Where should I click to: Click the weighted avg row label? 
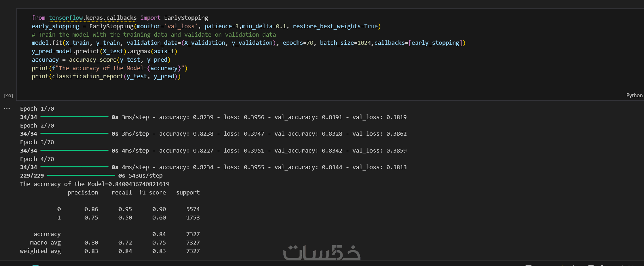(40, 251)
